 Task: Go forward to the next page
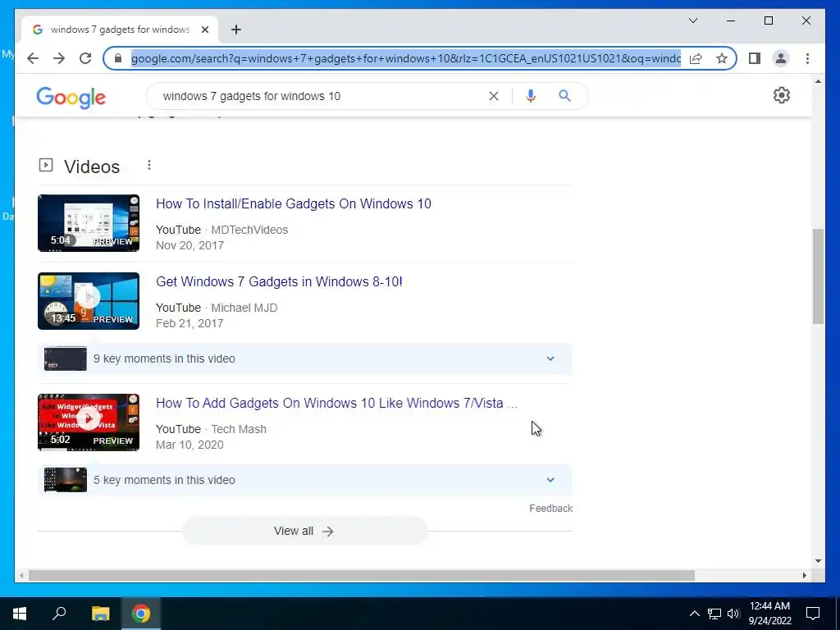59,58
